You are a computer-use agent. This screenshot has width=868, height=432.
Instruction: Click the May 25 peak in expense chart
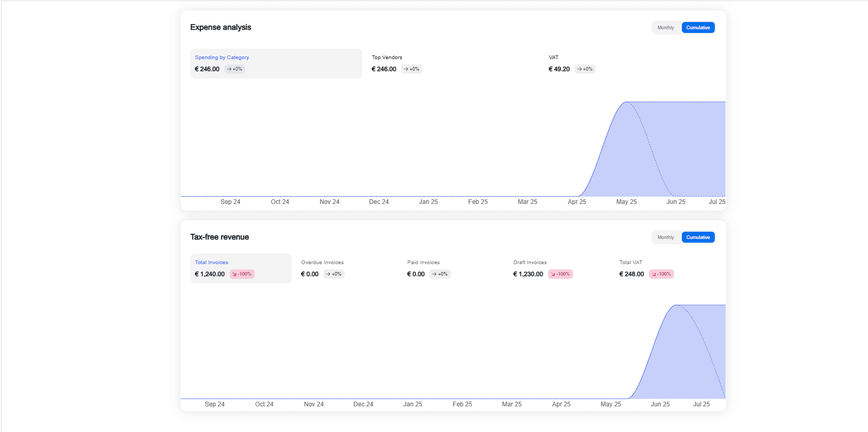(x=626, y=103)
